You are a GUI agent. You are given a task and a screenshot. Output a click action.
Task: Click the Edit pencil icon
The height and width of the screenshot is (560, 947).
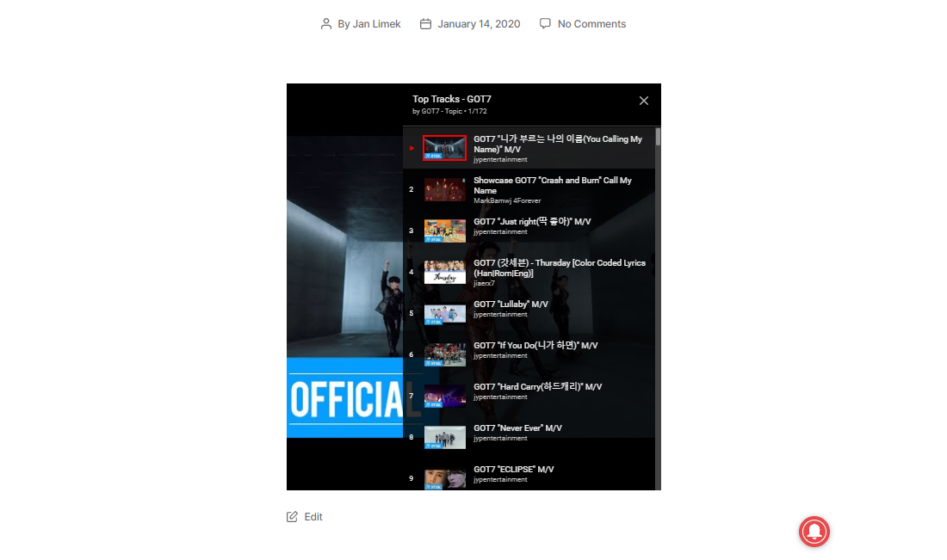pos(293,516)
